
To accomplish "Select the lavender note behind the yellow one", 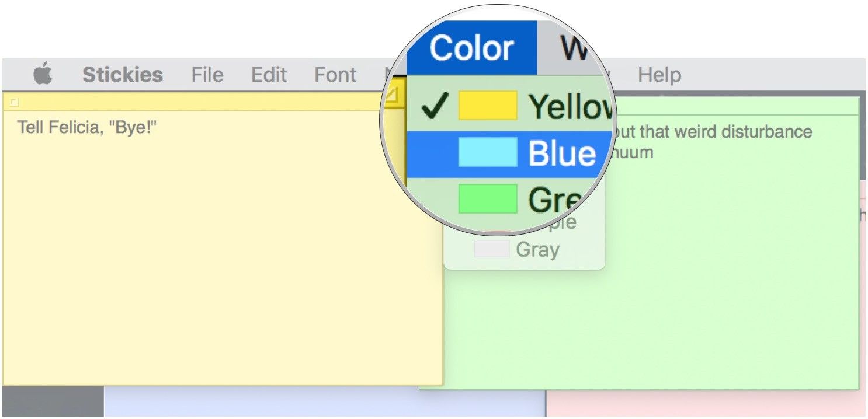I will [x=321, y=403].
